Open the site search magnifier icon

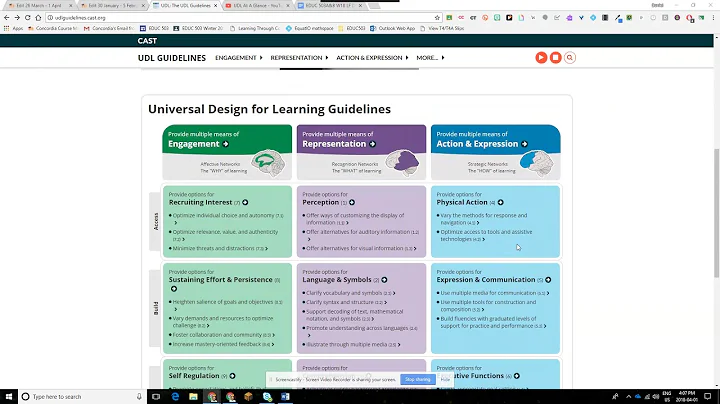[x=570, y=57]
